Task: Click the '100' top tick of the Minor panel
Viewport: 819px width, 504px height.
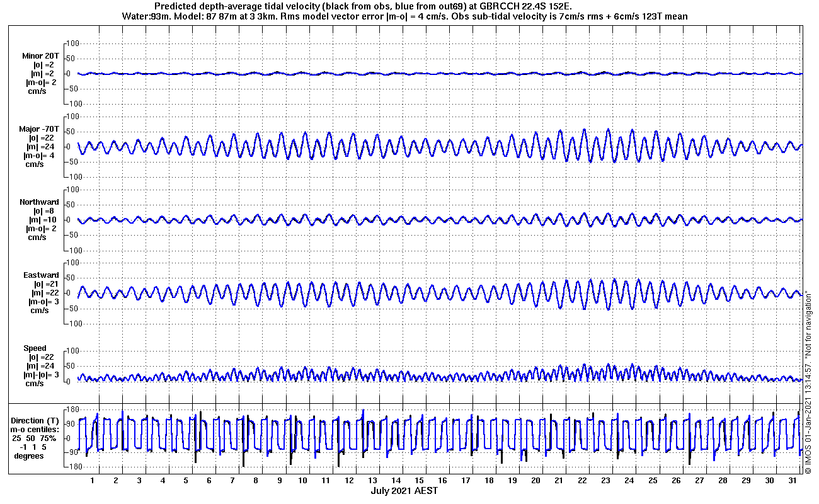Action: tap(72, 43)
